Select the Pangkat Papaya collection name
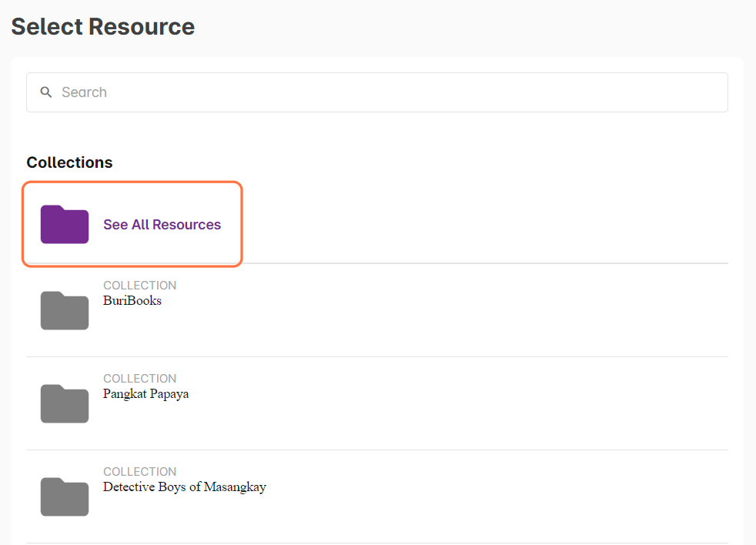Screen dimensions: 756x545 [x=146, y=394]
